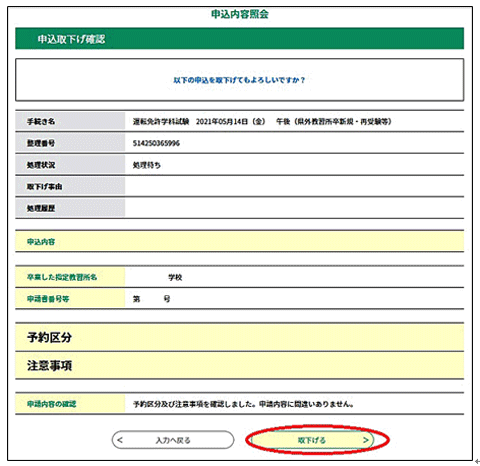480x466 pixels.
Task: Click the 処理状況 label
Action: (41, 165)
